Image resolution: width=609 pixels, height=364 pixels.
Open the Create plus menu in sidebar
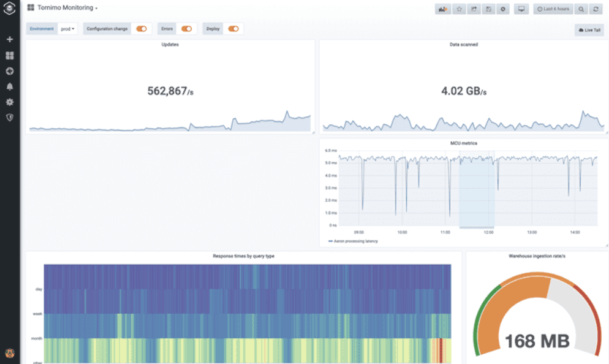(10, 39)
